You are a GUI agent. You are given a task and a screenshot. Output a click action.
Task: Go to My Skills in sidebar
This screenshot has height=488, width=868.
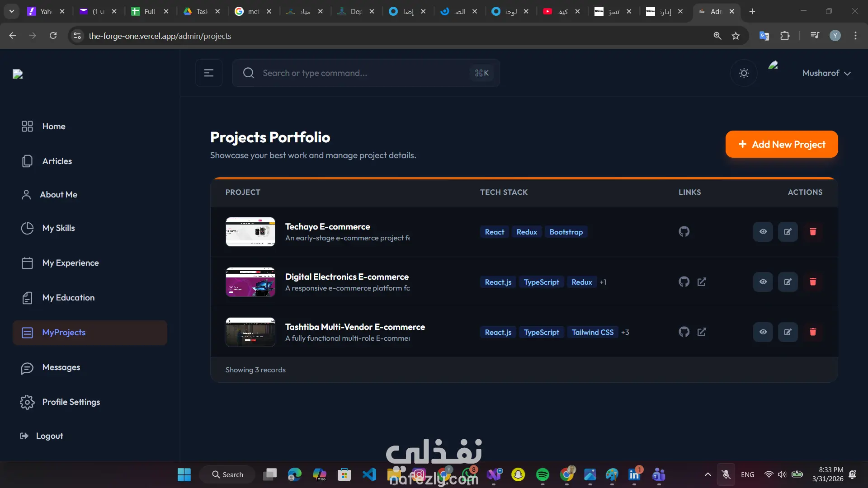tap(58, 228)
